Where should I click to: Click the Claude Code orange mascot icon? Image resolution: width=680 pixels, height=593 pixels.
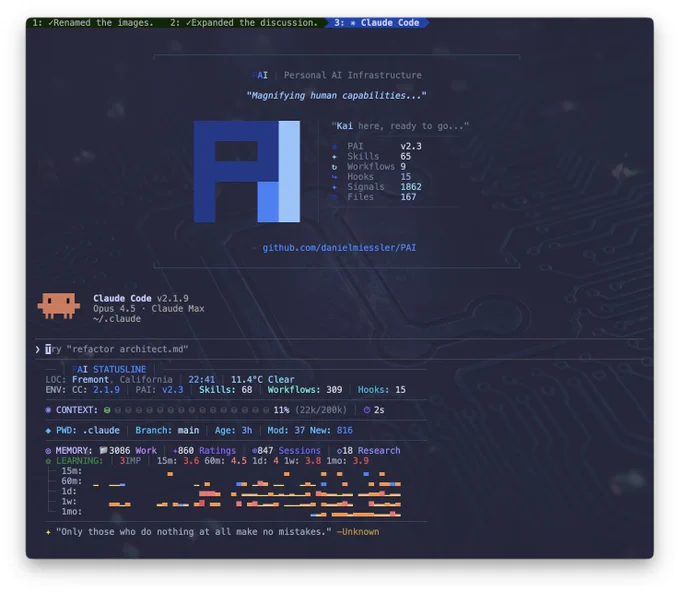tap(59, 306)
